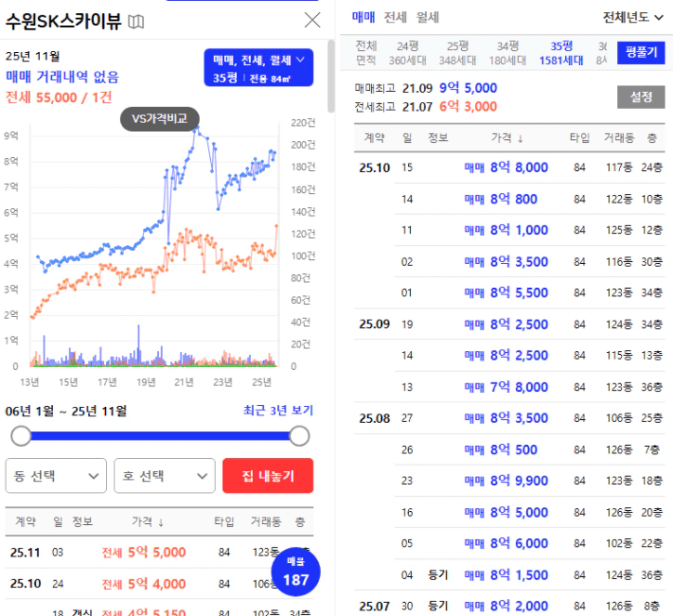Image resolution: width=673 pixels, height=616 pixels.
Task: Expand the 매매, 전세, 월세 filter dropdown
Action: (258, 68)
